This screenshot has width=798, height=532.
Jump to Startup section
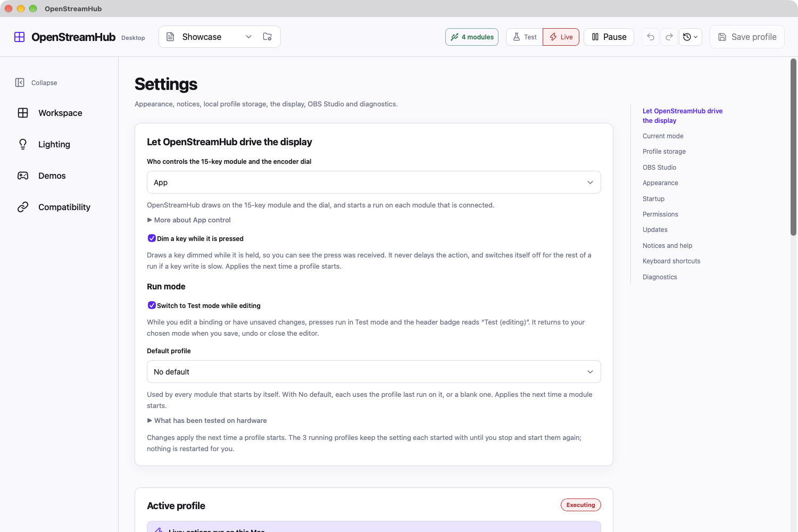point(653,199)
